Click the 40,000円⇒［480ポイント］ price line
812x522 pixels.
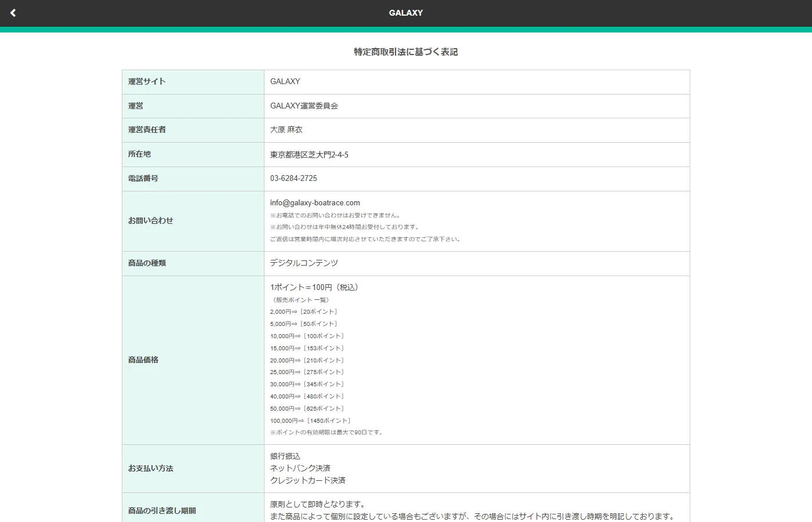coord(307,397)
